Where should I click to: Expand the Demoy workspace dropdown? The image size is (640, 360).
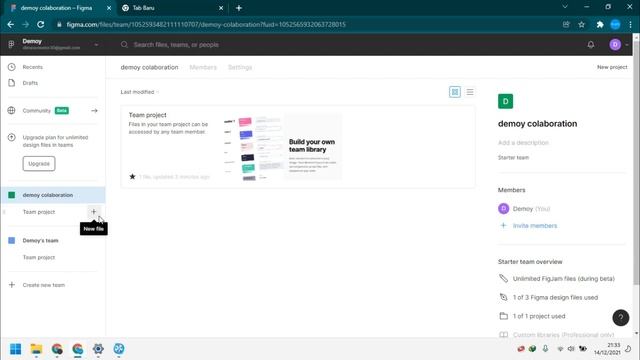[96, 44]
